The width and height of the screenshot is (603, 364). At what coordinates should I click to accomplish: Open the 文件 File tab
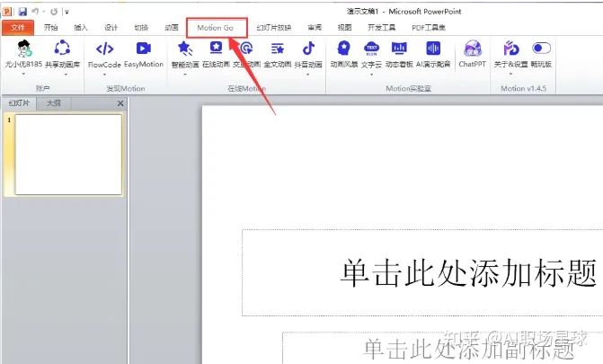click(x=18, y=28)
